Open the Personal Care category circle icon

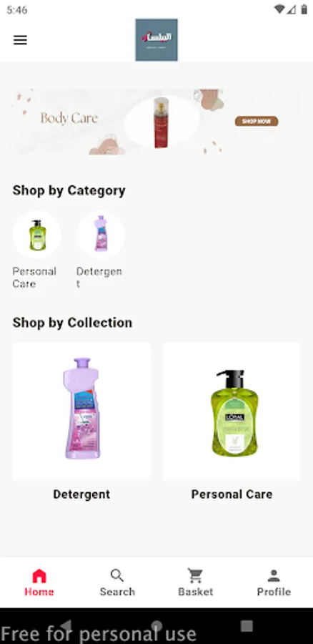[x=37, y=235]
